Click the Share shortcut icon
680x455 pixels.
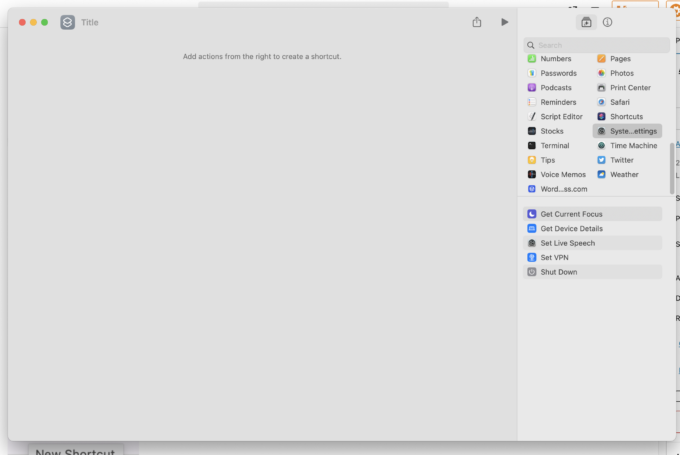tap(477, 22)
